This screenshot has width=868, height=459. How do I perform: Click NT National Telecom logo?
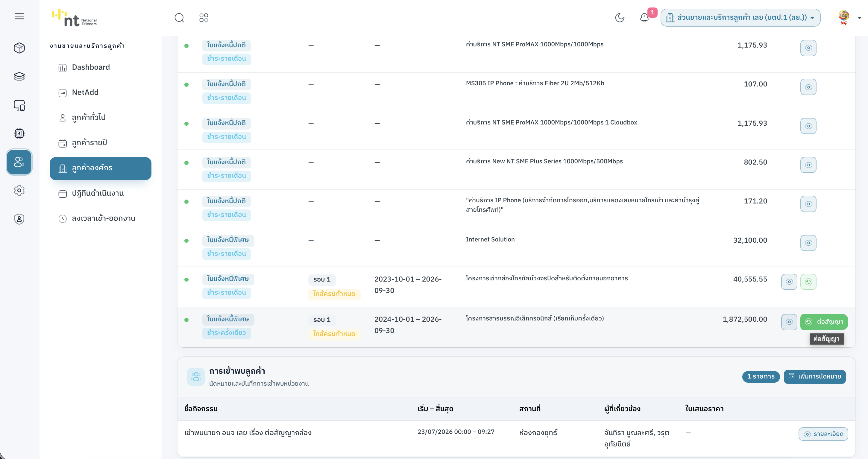tap(75, 18)
